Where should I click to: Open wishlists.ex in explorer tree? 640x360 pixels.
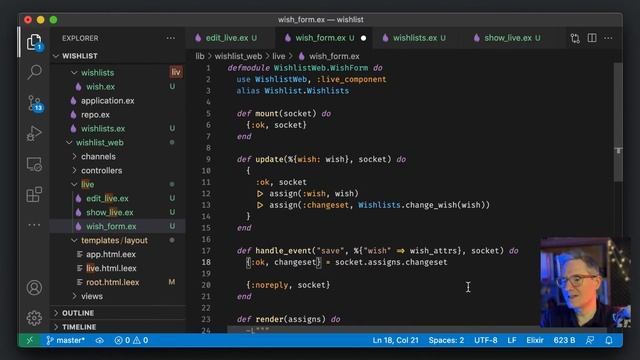tap(118, 129)
